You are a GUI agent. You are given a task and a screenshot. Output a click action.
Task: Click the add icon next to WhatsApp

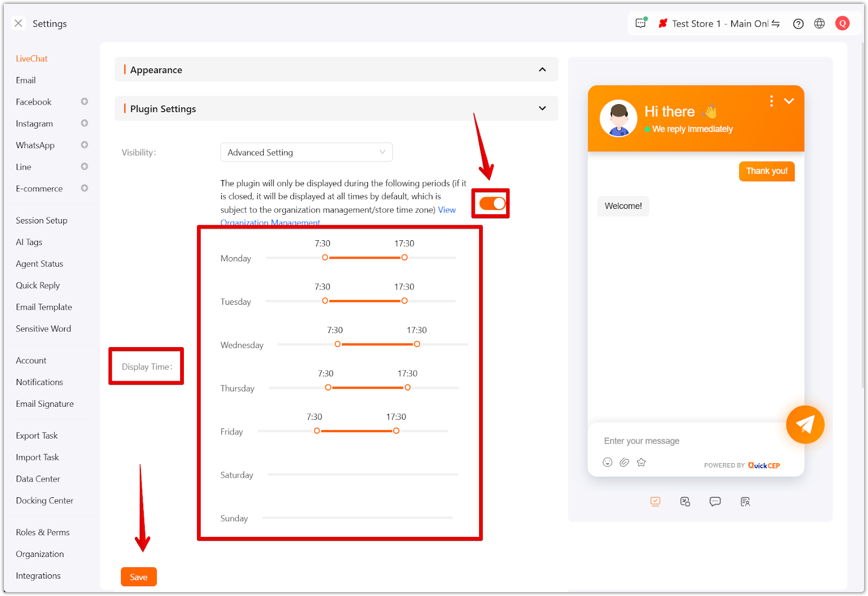(x=85, y=145)
